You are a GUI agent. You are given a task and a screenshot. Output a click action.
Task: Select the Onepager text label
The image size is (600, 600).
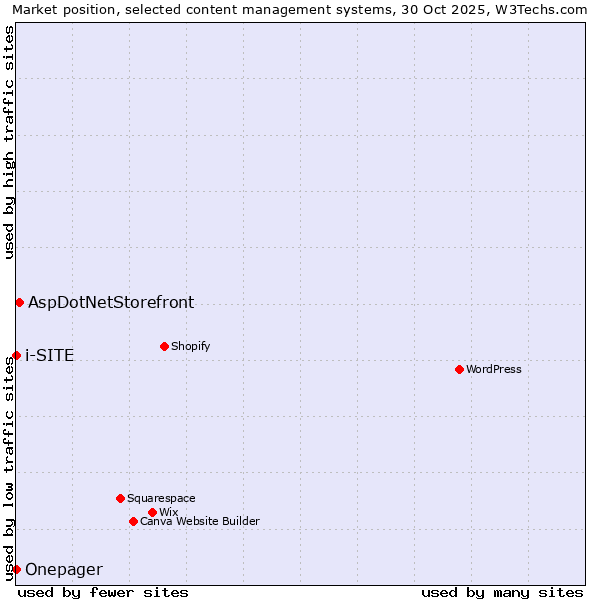pos(63,569)
